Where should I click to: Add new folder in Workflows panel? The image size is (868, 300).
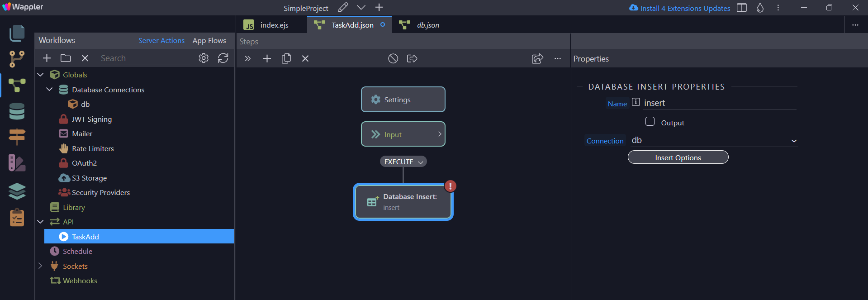tap(66, 58)
